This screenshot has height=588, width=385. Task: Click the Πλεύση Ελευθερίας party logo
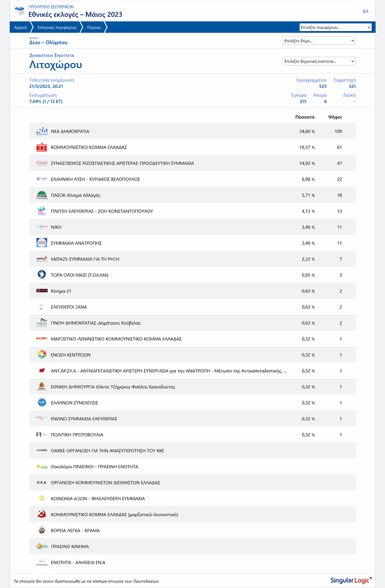coord(41,211)
